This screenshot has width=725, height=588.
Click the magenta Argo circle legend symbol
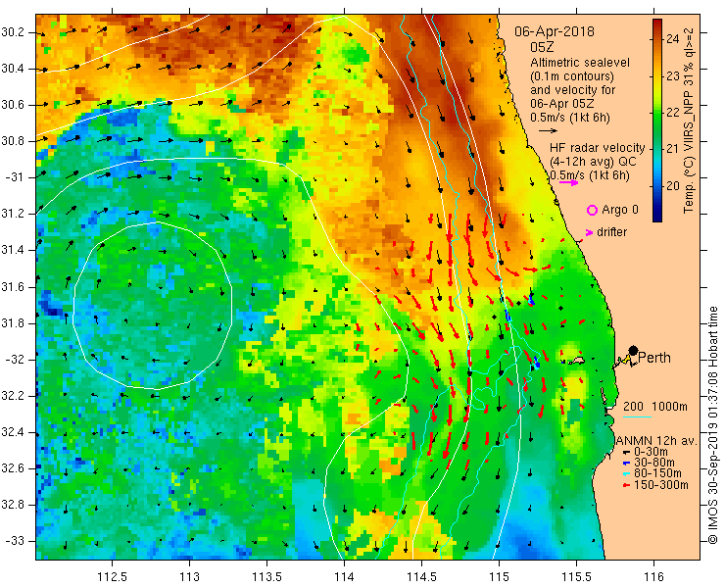[x=592, y=210]
